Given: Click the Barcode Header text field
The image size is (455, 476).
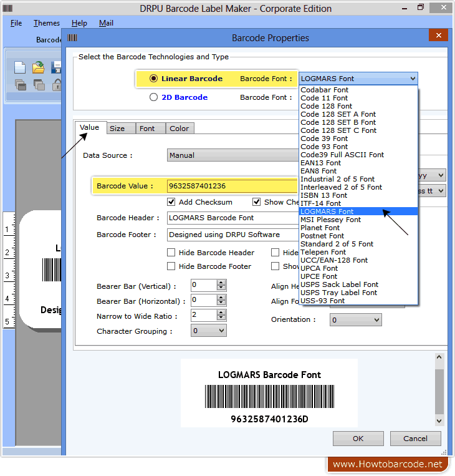Looking at the screenshot, I should click(x=232, y=218).
